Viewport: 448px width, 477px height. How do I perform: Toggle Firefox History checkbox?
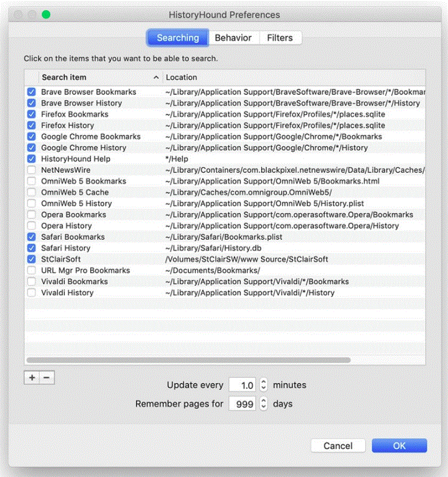(x=31, y=126)
